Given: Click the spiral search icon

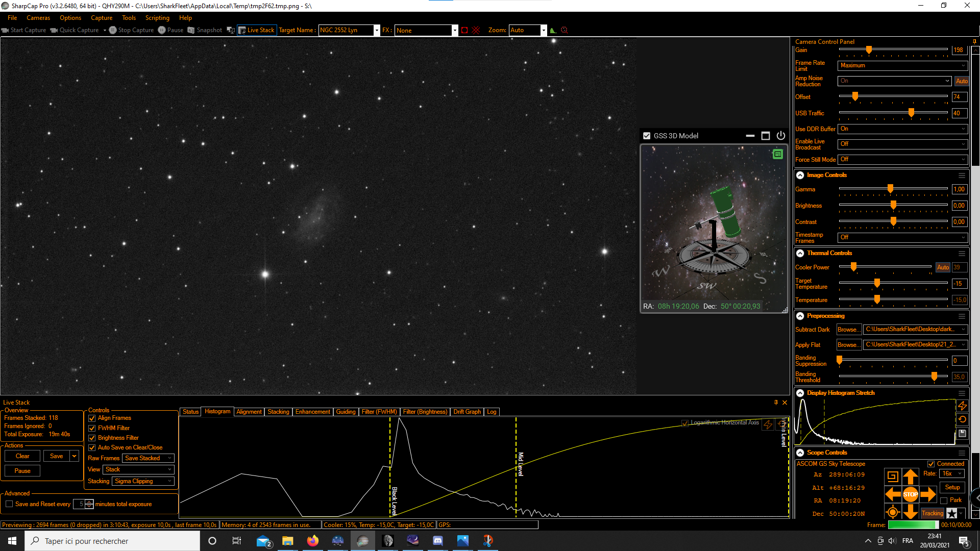Looking at the screenshot, I should click(x=892, y=477).
